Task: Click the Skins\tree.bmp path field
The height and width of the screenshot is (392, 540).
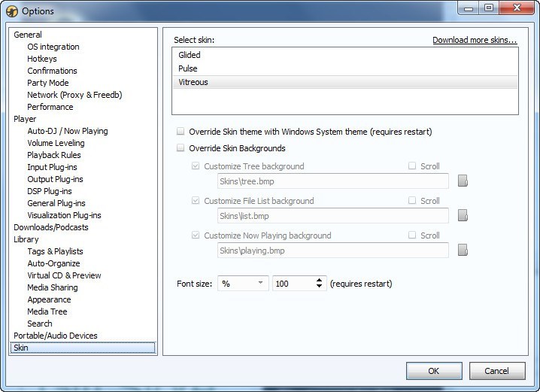Action: coord(333,181)
